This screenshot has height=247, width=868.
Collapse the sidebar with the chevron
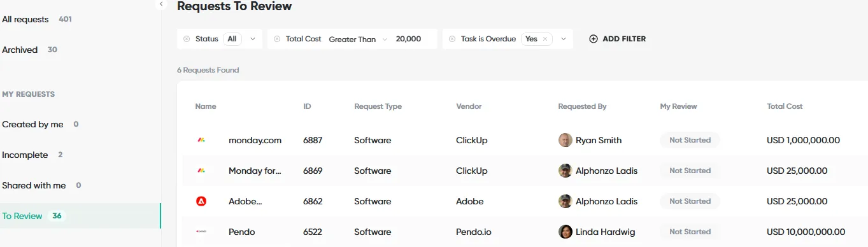click(161, 4)
